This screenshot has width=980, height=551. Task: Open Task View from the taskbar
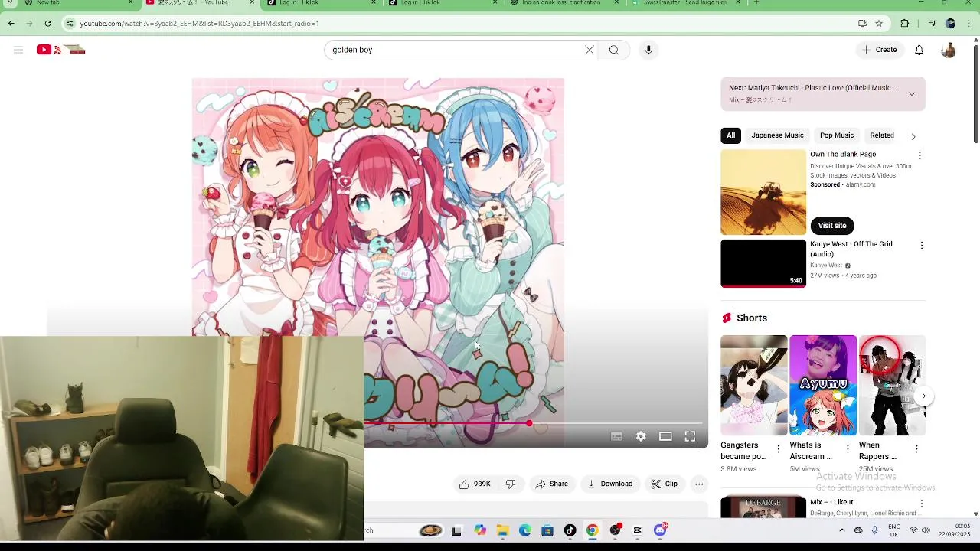pos(456,530)
